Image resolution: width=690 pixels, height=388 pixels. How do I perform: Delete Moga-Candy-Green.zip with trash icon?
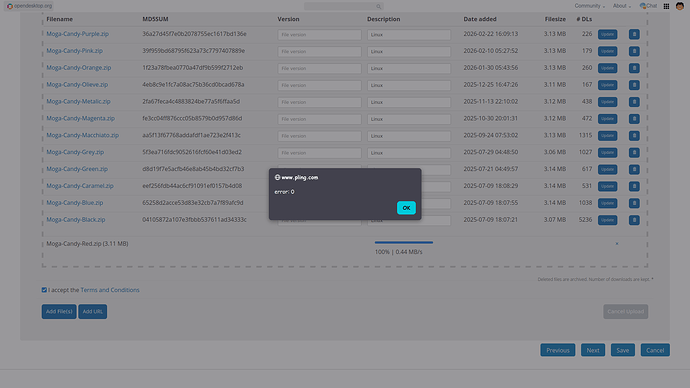(x=634, y=169)
